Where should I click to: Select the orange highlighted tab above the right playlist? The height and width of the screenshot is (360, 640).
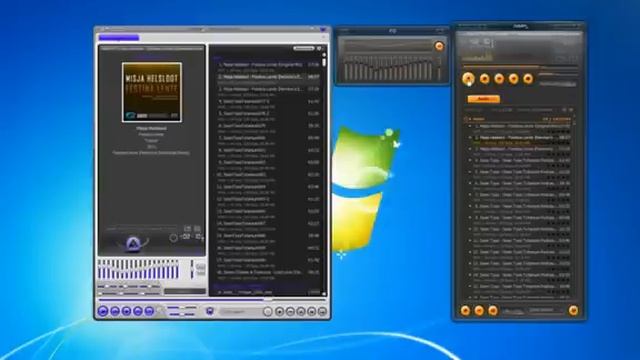(x=484, y=99)
